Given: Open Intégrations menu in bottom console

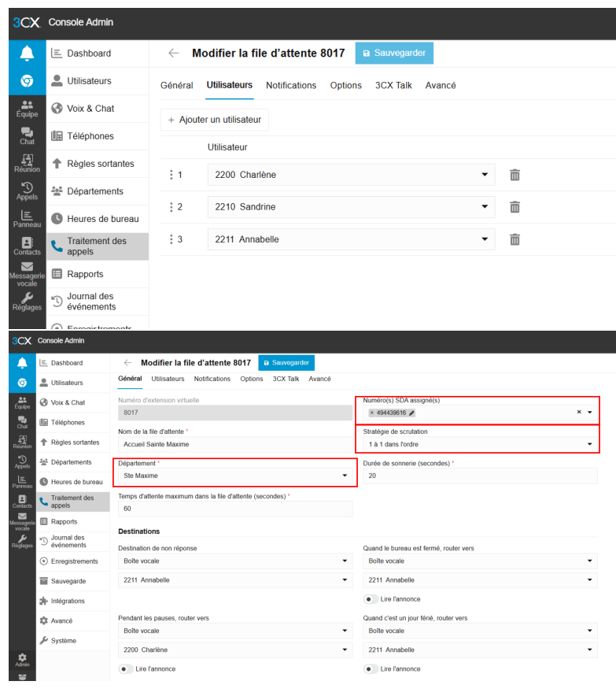Looking at the screenshot, I should pos(73,601).
